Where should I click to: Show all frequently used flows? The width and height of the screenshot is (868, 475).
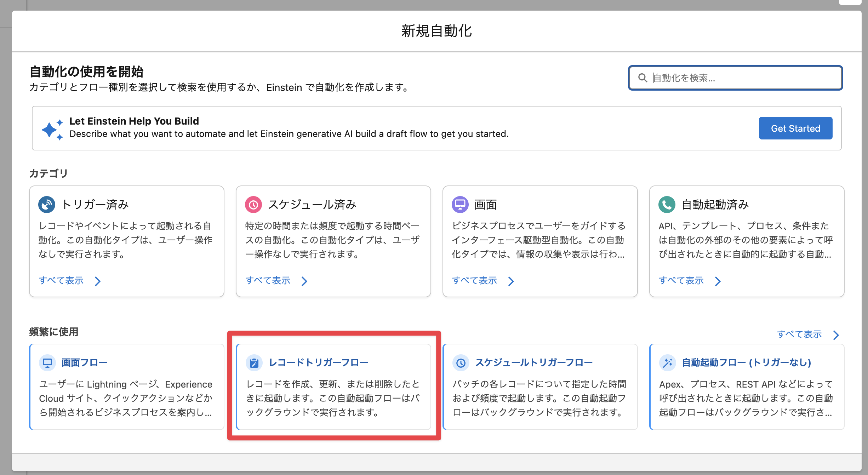tap(799, 334)
